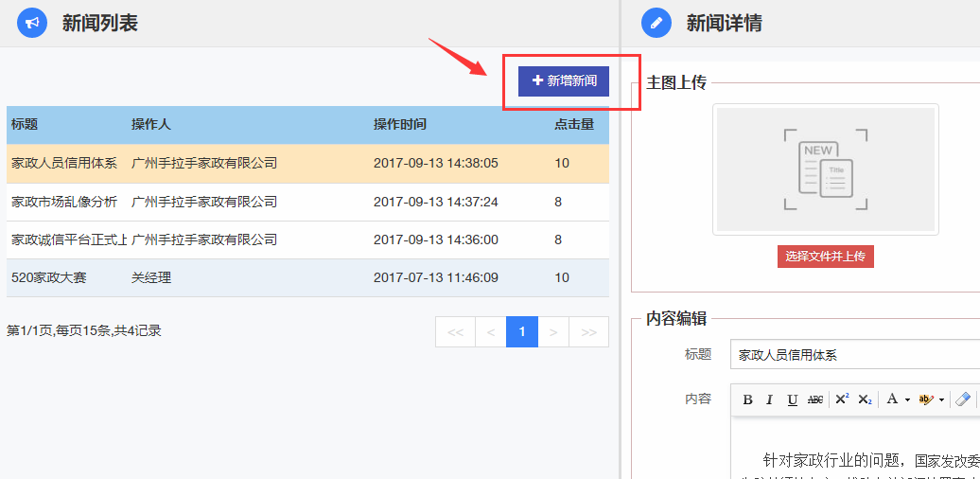980x479 pixels.
Task: Select the 家政市场乱像分析 news row
Action: [x=307, y=202]
